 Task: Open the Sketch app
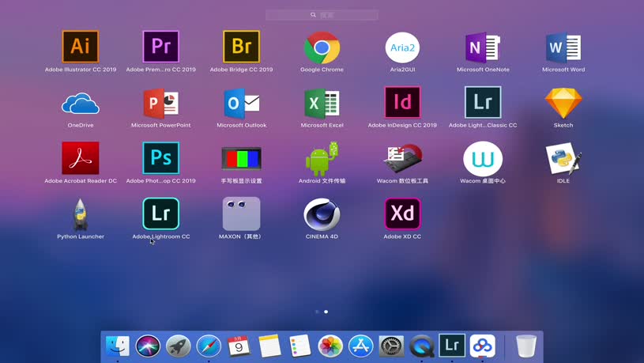click(x=563, y=103)
